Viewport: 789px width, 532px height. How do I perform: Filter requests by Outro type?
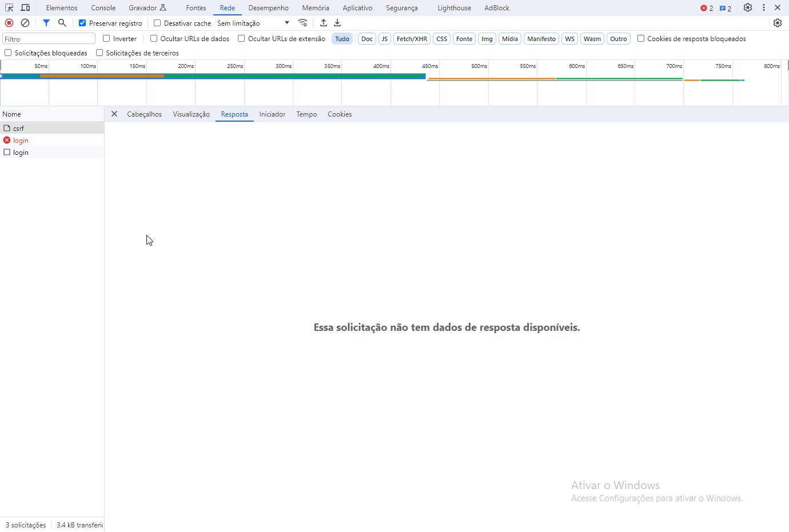tap(619, 39)
